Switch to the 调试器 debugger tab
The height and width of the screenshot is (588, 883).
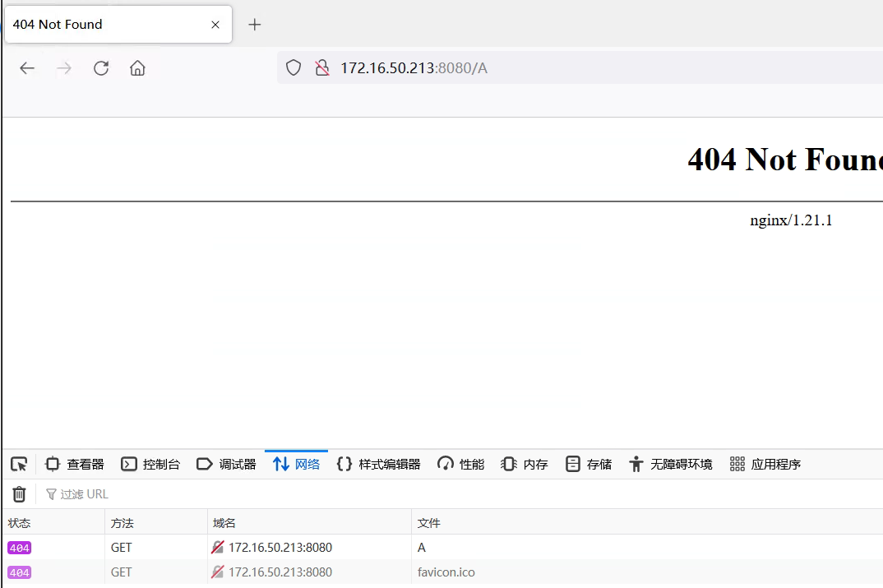[x=226, y=464]
